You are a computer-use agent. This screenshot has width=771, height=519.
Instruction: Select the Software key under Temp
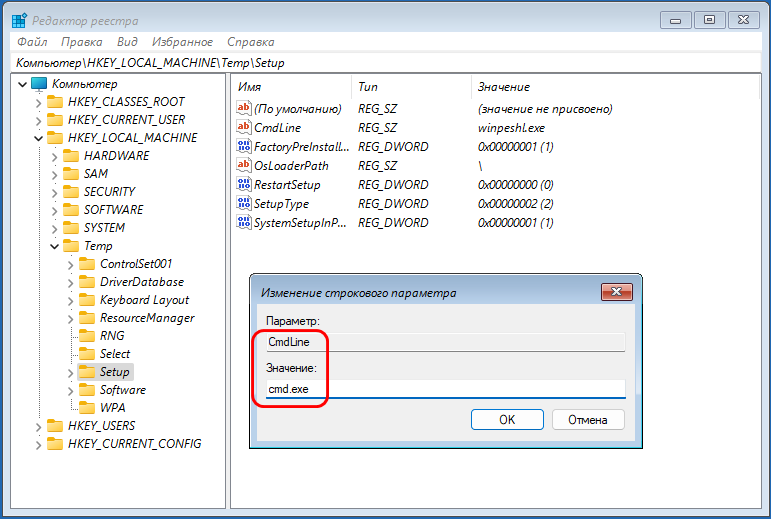(x=123, y=390)
